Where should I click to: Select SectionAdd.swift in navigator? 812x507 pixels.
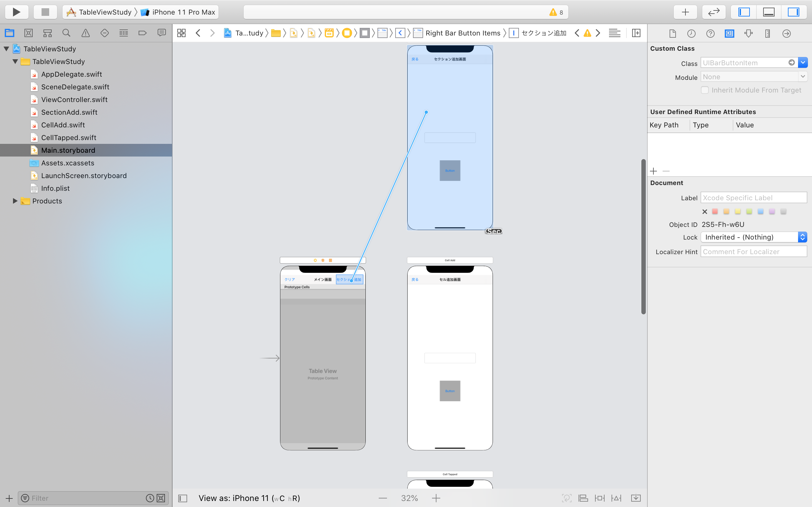click(x=69, y=112)
